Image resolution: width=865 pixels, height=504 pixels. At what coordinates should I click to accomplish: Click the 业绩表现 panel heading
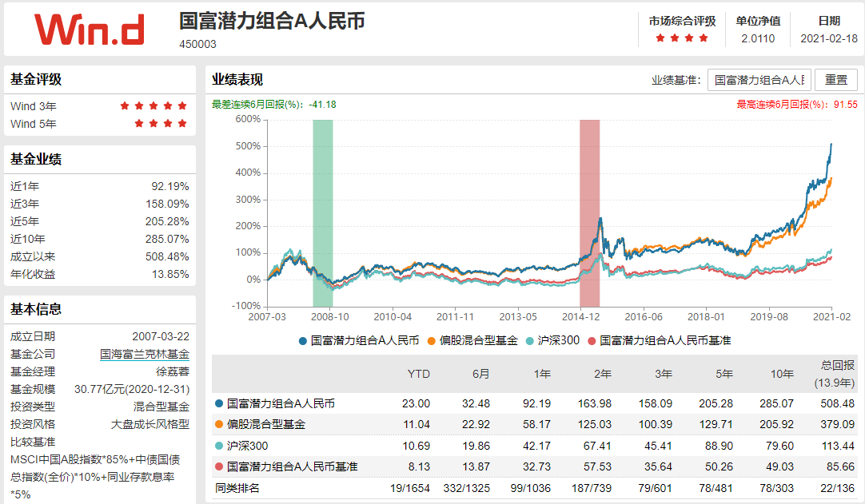[237, 80]
